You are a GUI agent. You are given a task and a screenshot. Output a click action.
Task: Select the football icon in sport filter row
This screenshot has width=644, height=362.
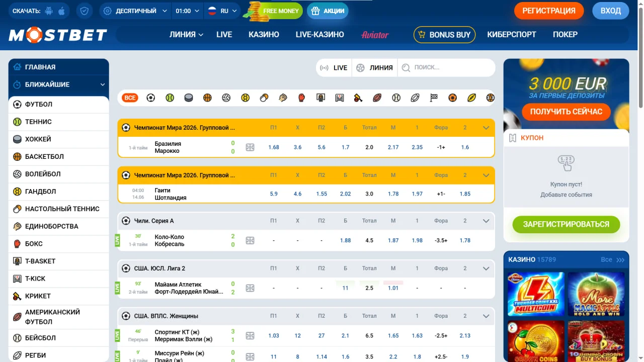pyautogui.click(x=151, y=98)
